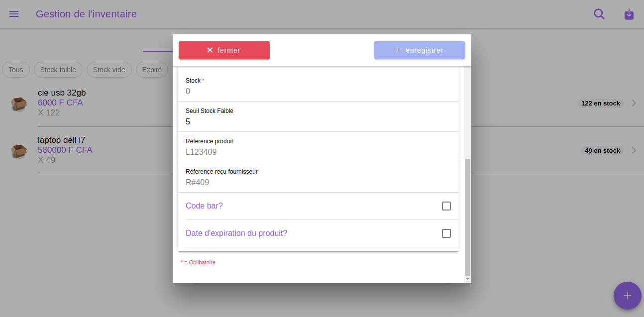Click the plus icon on enregistrer button
Viewport: 644px width, 317px height.
click(x=398, y=50)
